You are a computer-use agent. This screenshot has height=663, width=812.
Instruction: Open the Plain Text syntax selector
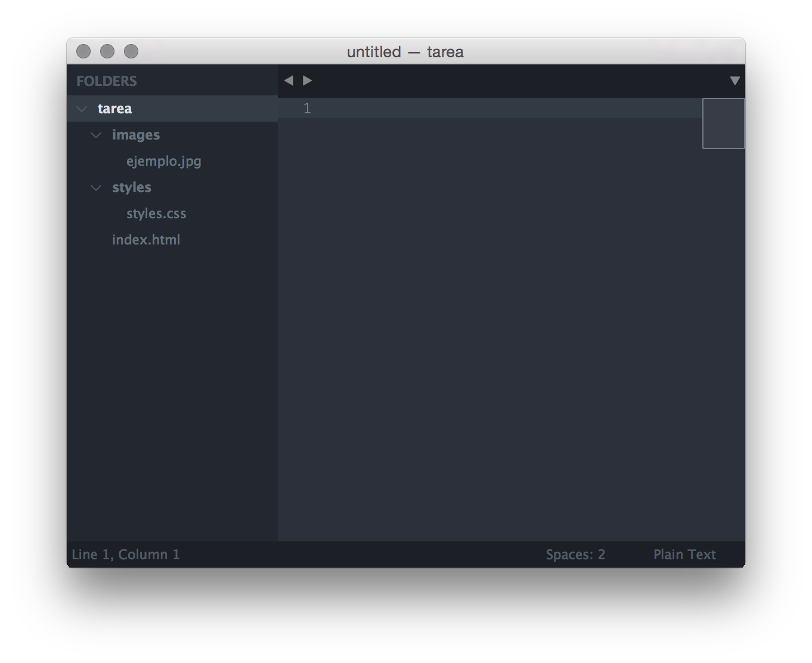coord(684,555)
